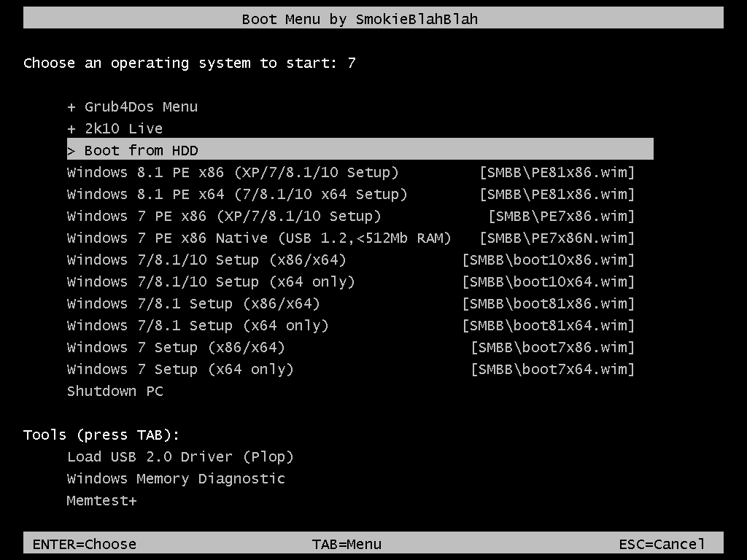Click the [SMBB\boot81x86.wim] path text
This screenshot has width=747, height=560.
pos(549,304)
